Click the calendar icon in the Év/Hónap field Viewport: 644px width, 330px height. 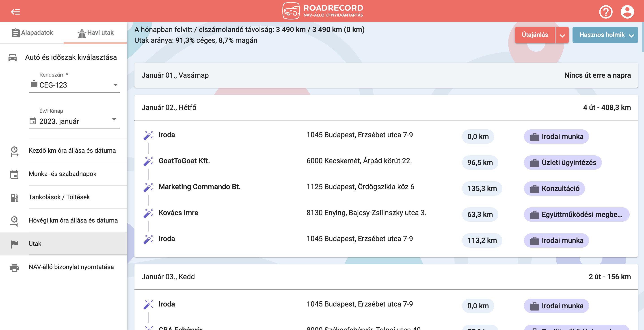tap(33, 121)
